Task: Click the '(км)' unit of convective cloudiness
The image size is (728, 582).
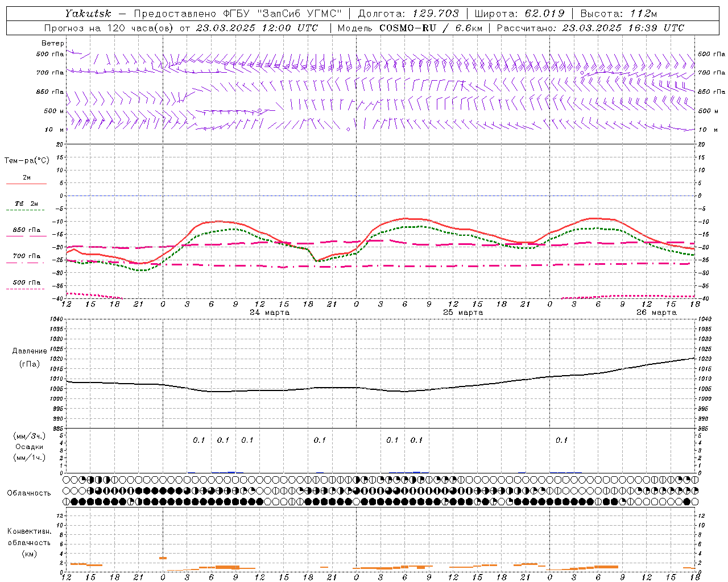Action: [x=30, y=554]
